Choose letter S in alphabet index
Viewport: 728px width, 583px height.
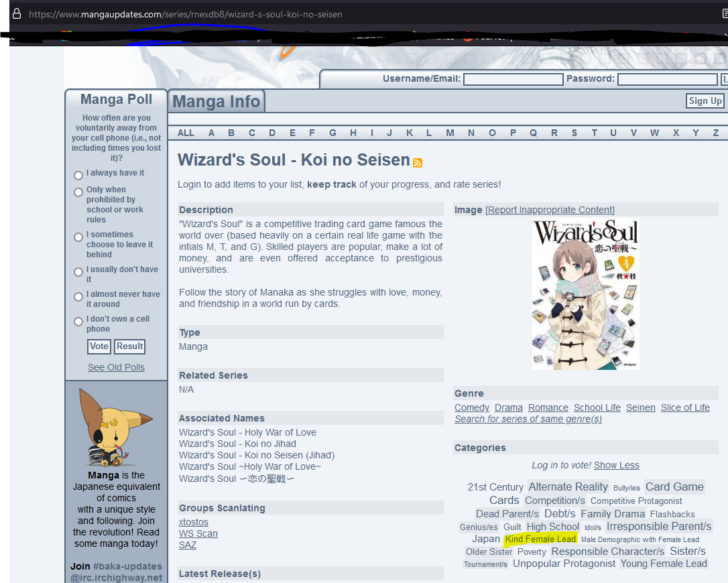(574, 133)
